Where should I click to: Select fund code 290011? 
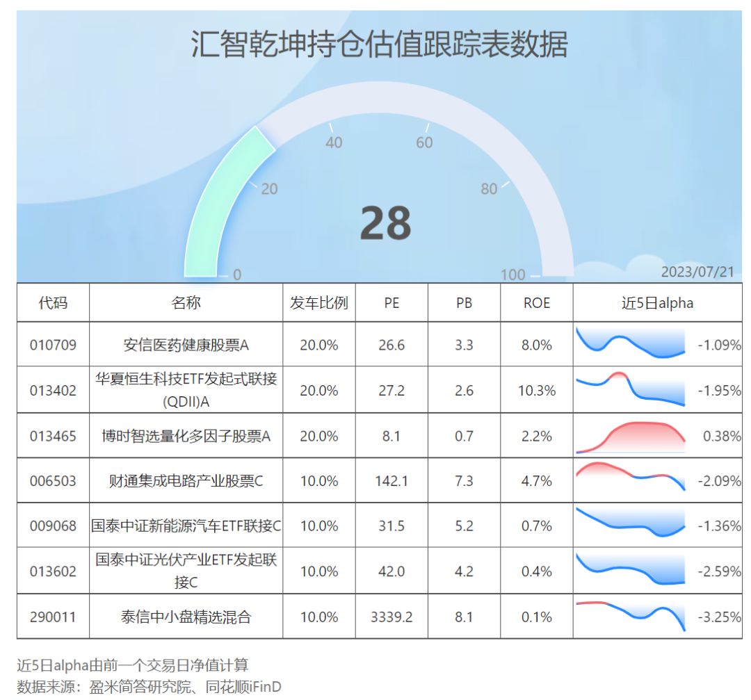(x=53, y=617)
